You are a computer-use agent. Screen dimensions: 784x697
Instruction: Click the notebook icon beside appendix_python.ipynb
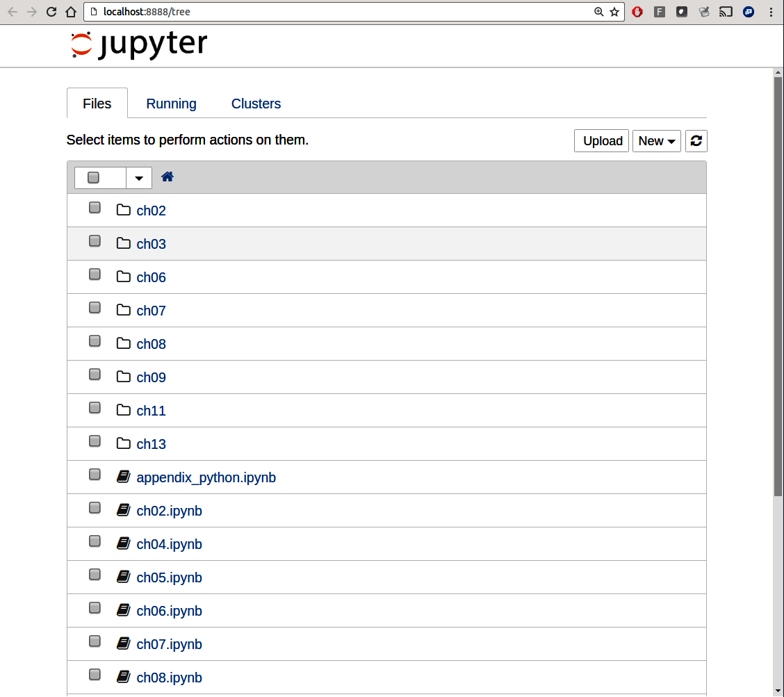pos(124,477)
